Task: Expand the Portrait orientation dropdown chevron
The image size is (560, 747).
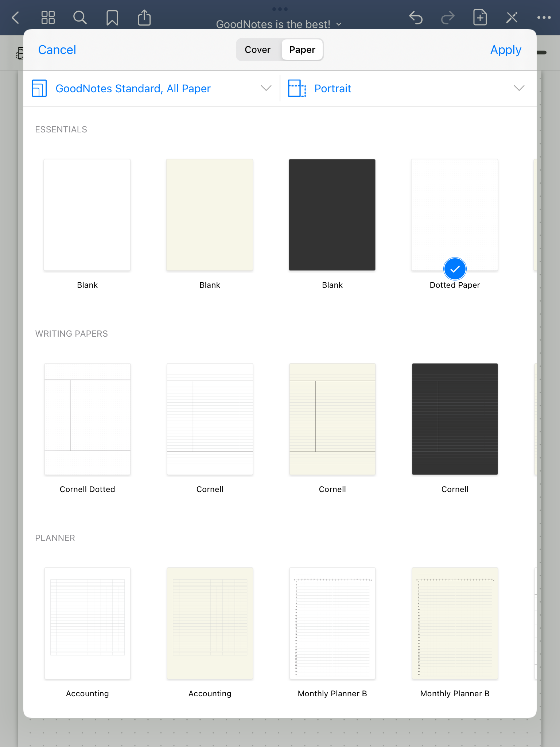Action: pyautogui.click(x=519, y=88)
